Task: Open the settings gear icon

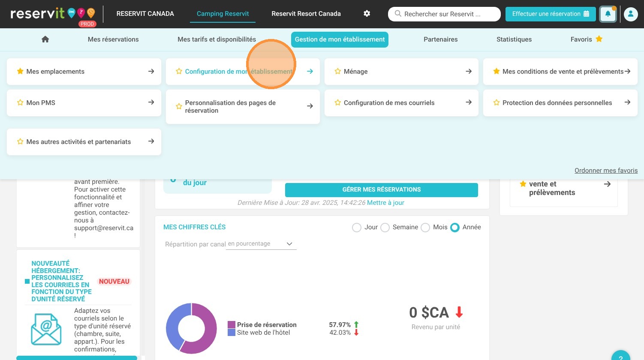Action: (367, 14)
